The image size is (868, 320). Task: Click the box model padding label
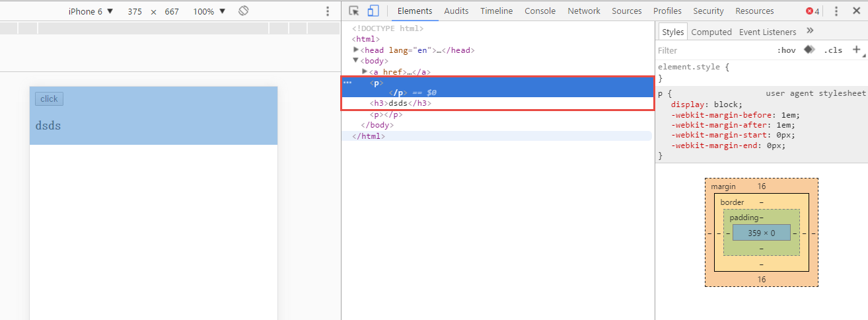[744, 217]
